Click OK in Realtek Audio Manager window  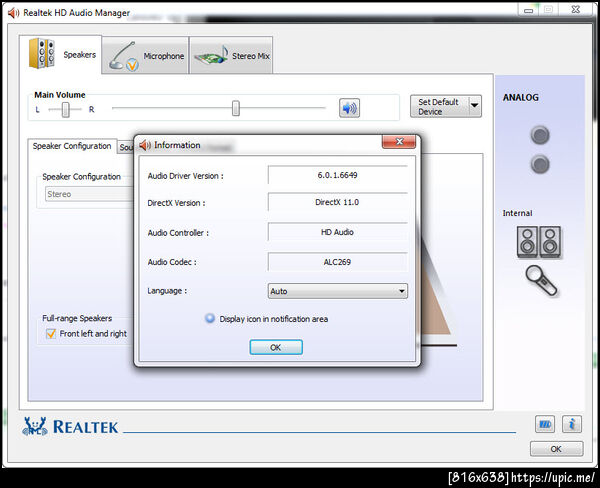[x=556, y=449]
